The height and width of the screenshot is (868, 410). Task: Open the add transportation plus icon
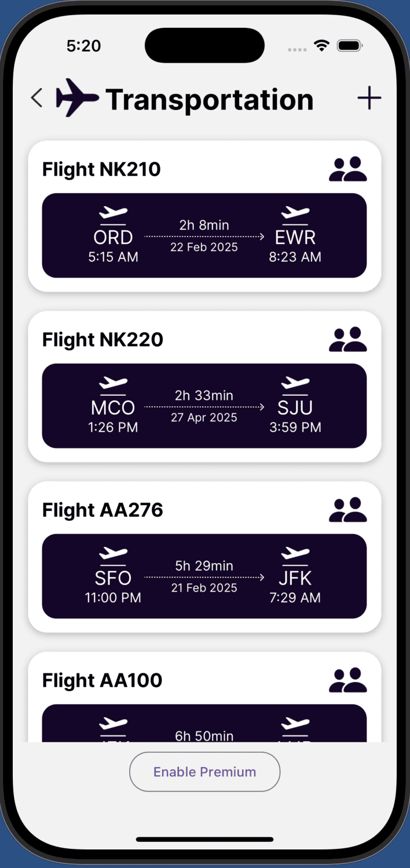369,97
